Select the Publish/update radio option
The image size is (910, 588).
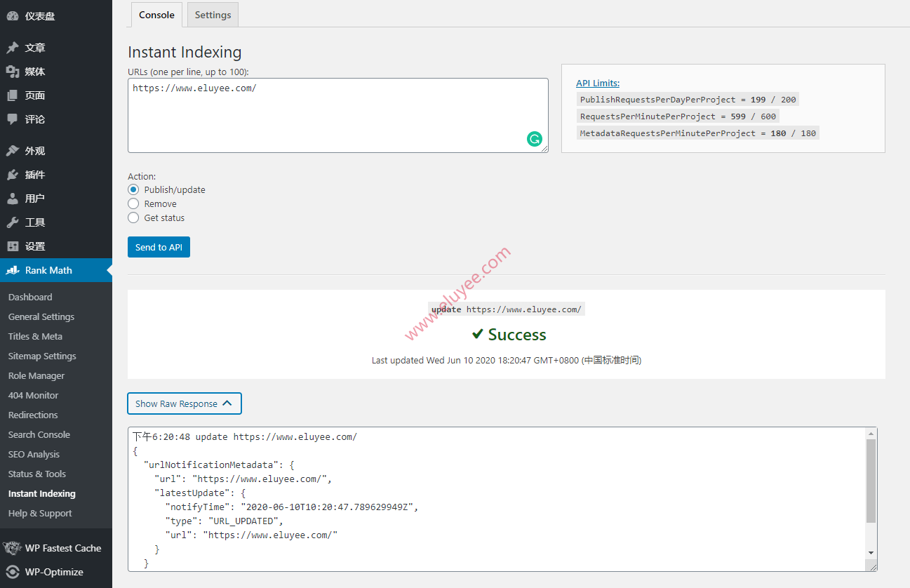(x=133, y=189)
